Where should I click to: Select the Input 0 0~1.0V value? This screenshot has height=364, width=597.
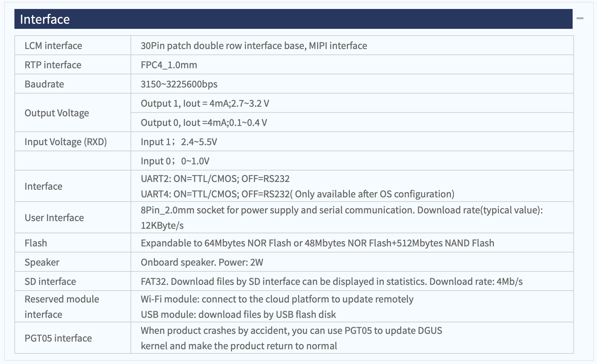(175, 161)
